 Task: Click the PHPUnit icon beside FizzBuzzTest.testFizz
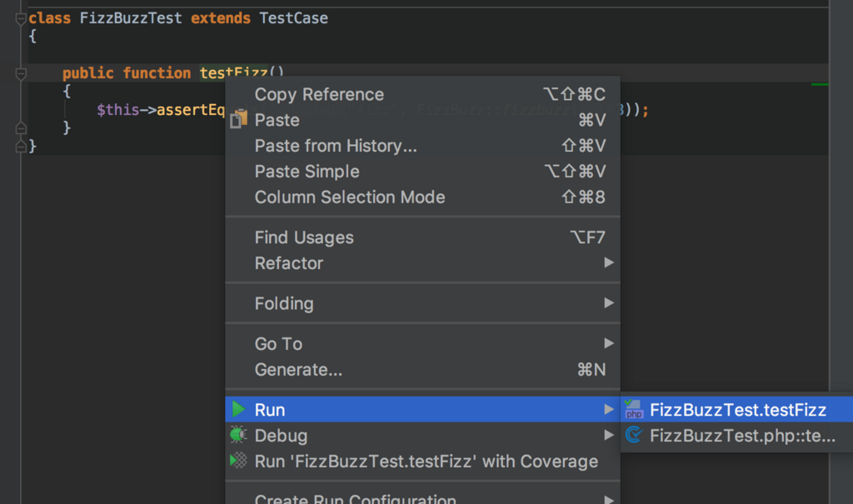[634, 409]
